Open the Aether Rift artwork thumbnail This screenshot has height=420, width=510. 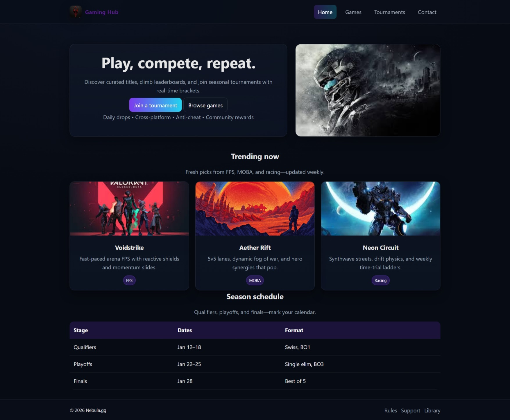click(x=255, y=208)
